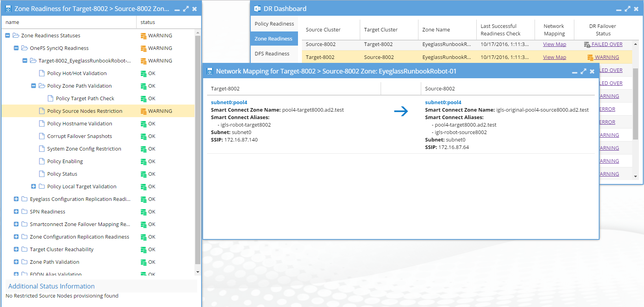The width and height of the screenshot is (644, 307).
Task: Sort by the Zone Name column header
Action: tap(447, 29)
